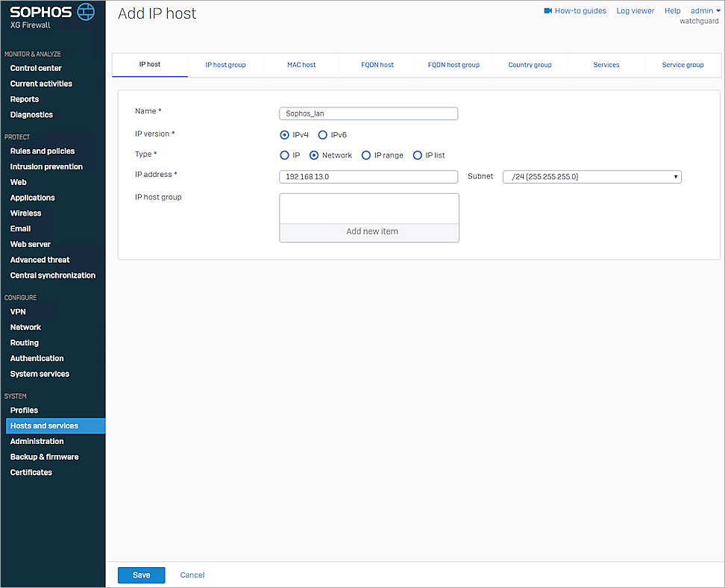Open the IP host group selection box
Screen dimensions: 725x588
pos(368,207)
